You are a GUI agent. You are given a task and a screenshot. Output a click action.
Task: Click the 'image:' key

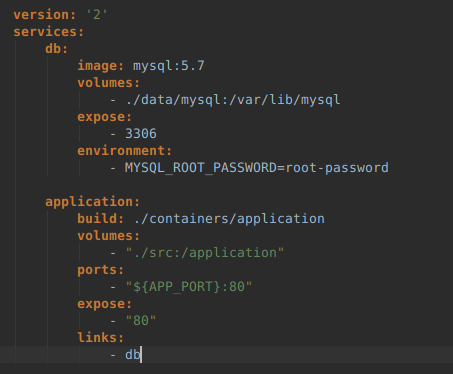(x=101, y=66)
